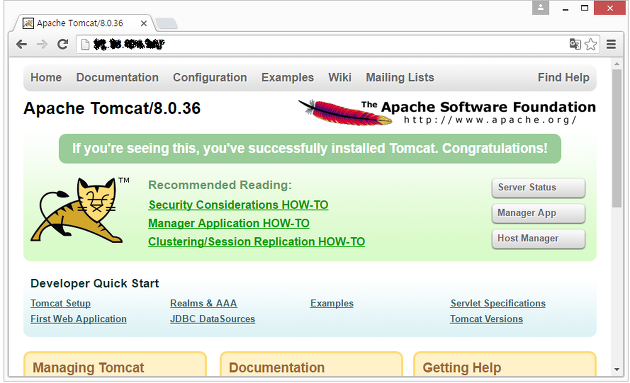Open Manager Application HOW-TO link
The height and width of the screenshot is (383, 630).
pyautogui.click(x=229, y=223)
